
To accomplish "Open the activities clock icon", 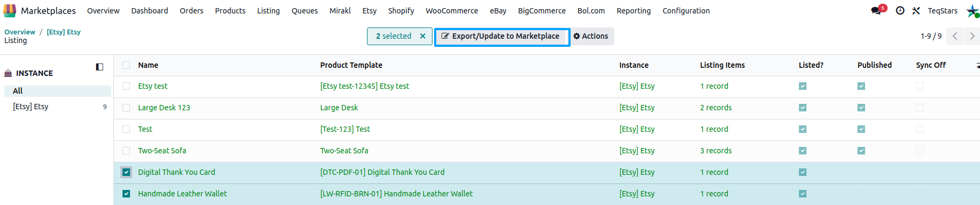I will pyautogui.click(x=900, y=11).
